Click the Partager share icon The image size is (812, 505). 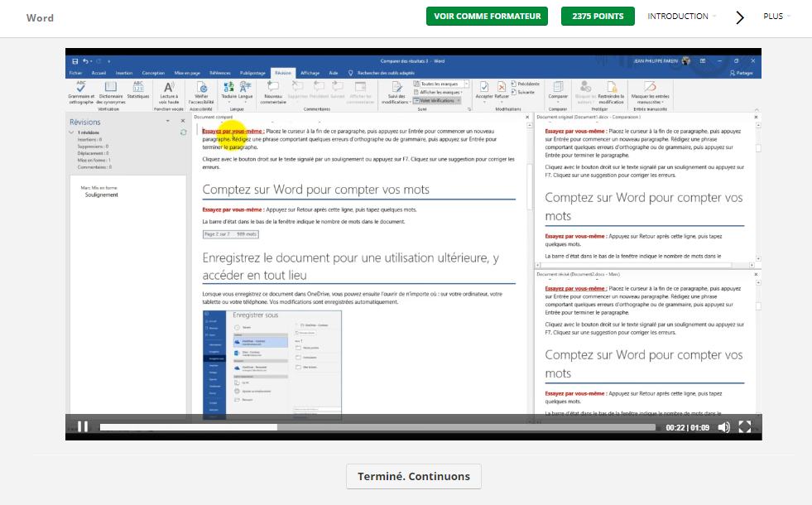pos(741,73)
